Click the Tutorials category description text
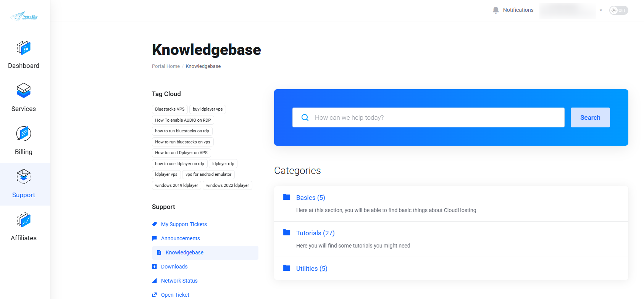The height and width of the screenshot is (299, 644). point(353,246)
